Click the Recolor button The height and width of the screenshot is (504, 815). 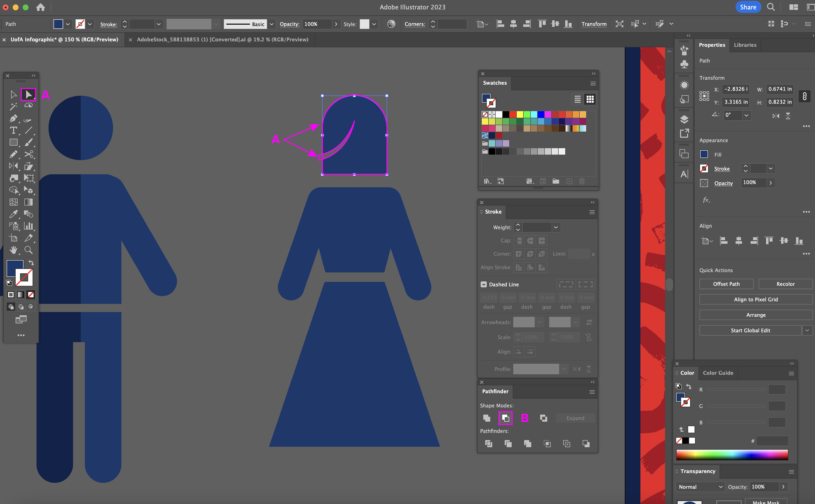point(785,284)
